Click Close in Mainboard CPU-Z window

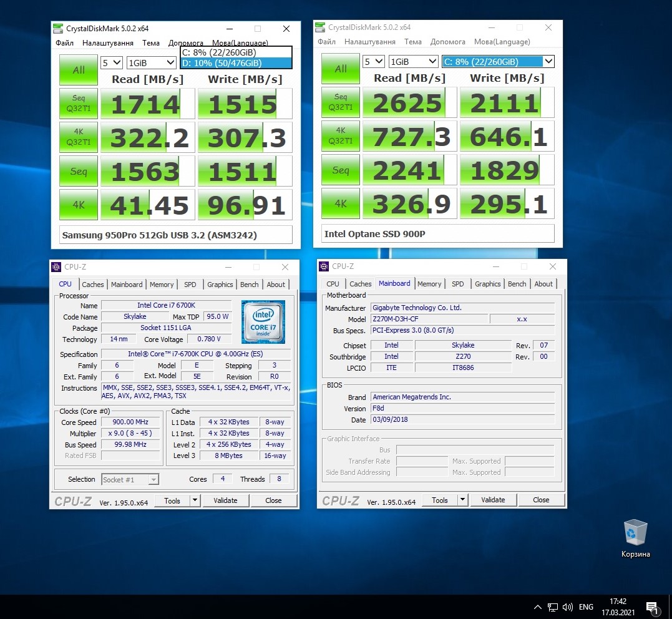click(541, 500)
